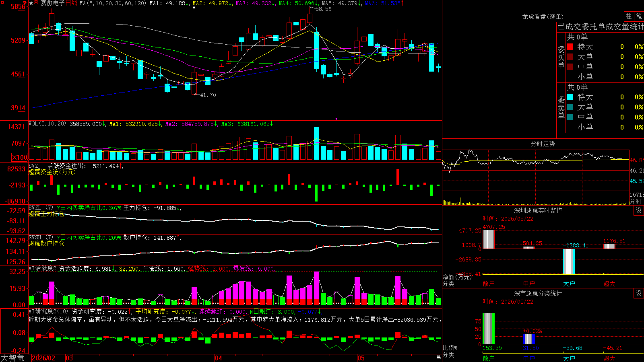Click the stock name 赛微电子

pos(52,3)
